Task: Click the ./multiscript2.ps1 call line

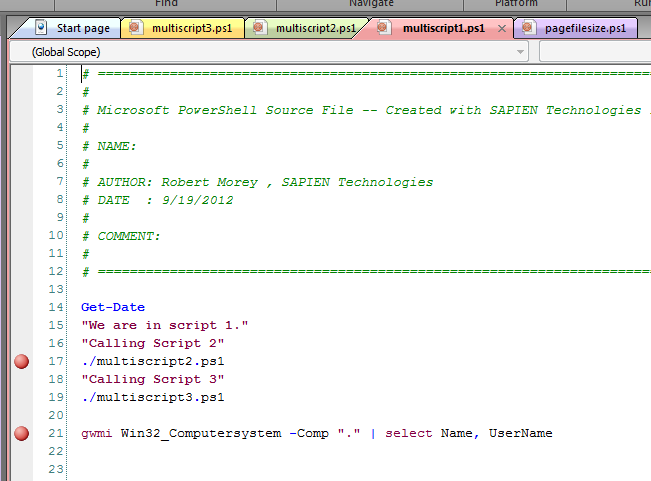Action: coord(153,361)
